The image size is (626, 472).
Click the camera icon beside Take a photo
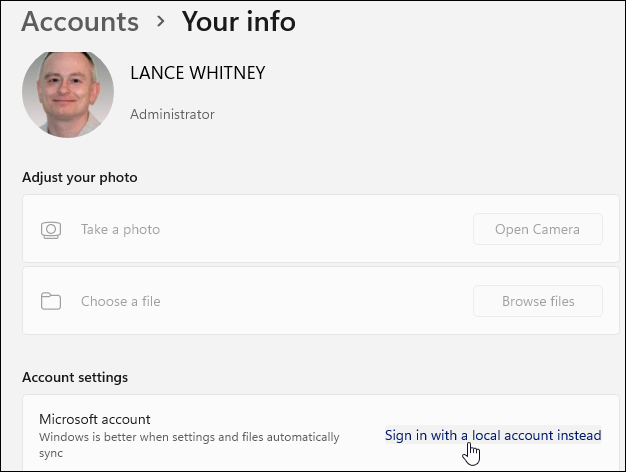pyautogui.click(x=51, y=230)
